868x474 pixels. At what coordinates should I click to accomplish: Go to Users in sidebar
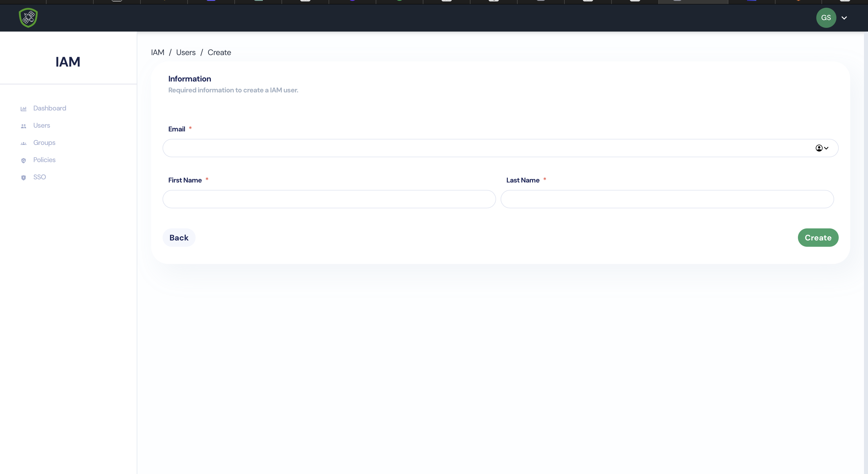coord(41,126)
